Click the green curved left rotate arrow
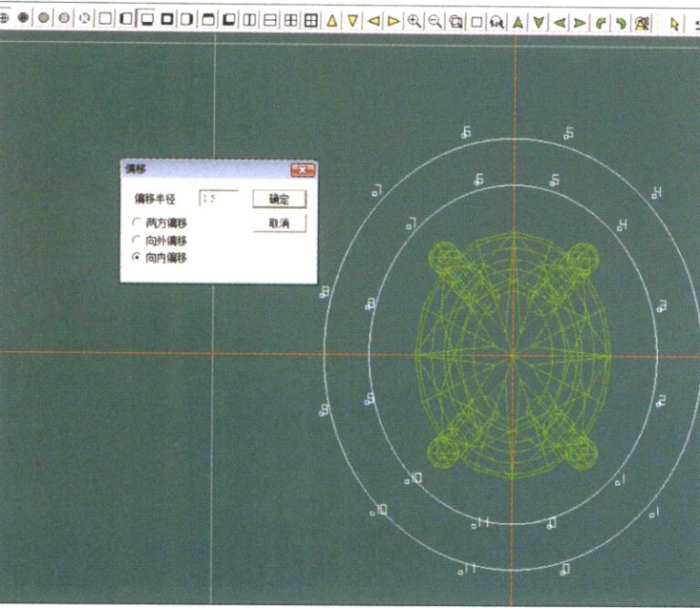Image resolution: width=700 pixels, height=608 pixels. (601, 23)
